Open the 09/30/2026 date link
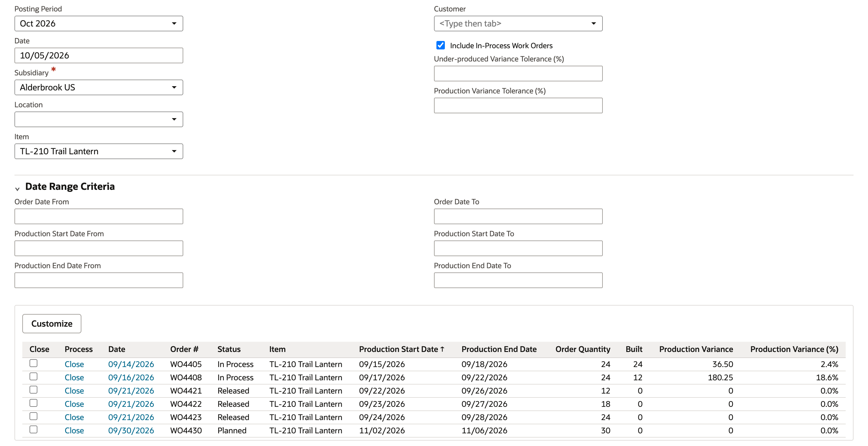868x446 pixels. [131, 431]
